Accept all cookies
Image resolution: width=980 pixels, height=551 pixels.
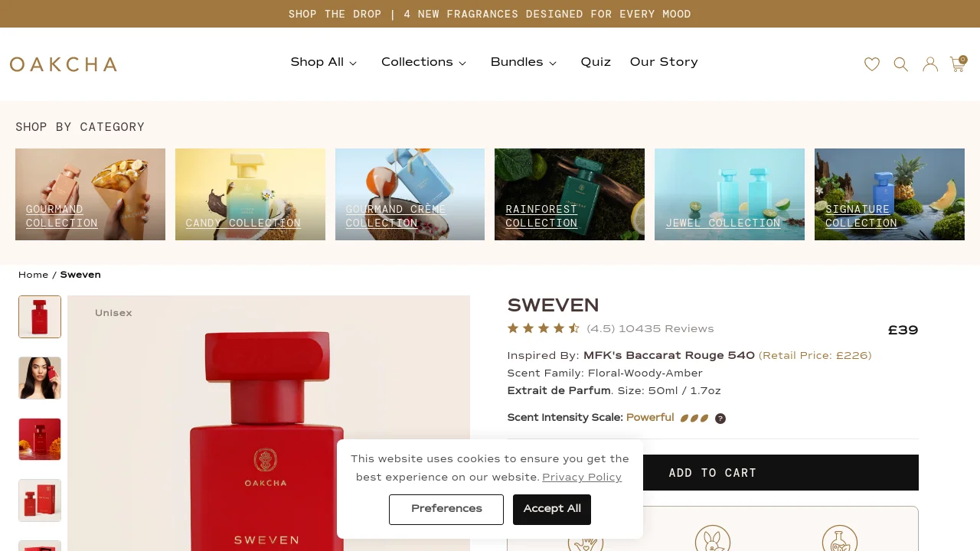click(552, 510)
